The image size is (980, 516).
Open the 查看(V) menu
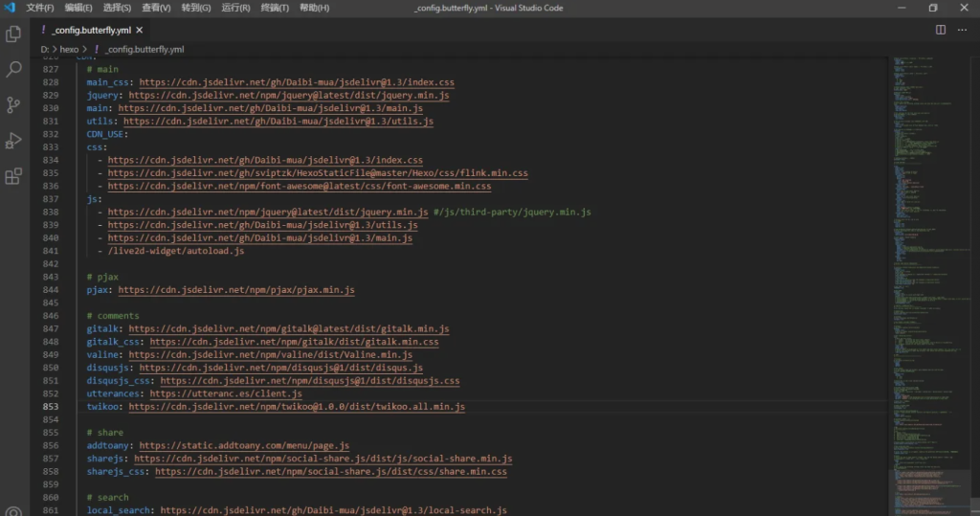[x=156, y=8]
